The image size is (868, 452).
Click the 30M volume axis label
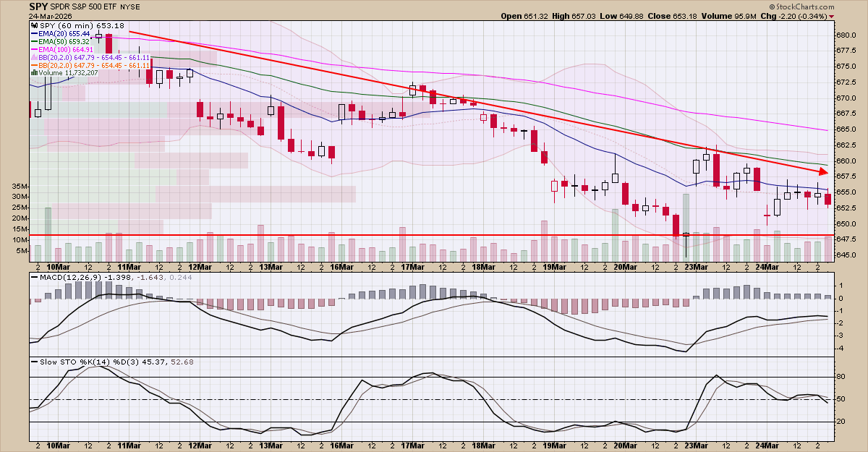(x=20, y=197)
